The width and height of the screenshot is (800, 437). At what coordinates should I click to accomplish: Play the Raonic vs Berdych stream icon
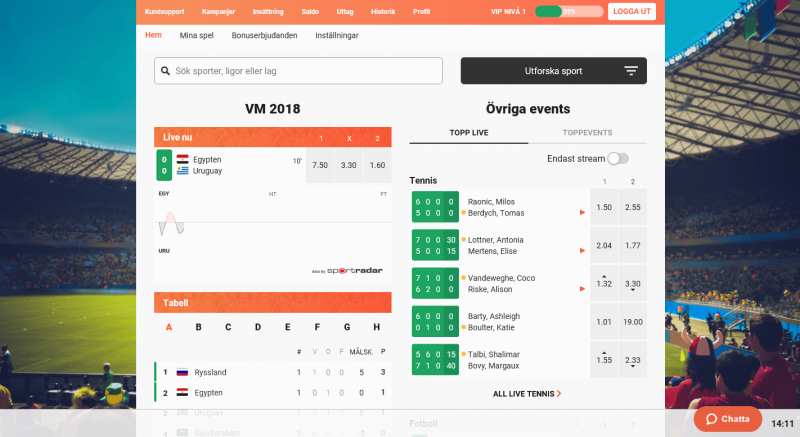click(x=582, y=213)
